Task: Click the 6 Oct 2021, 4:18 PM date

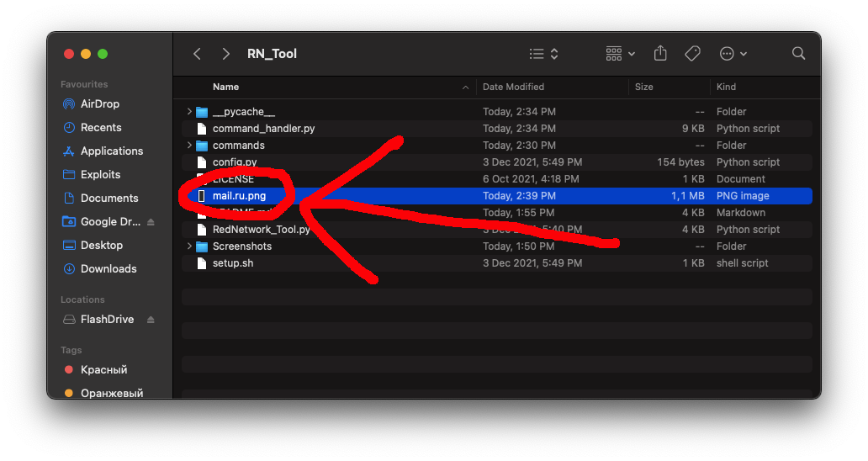Action: pyautogui.click(x=531, y=179)
